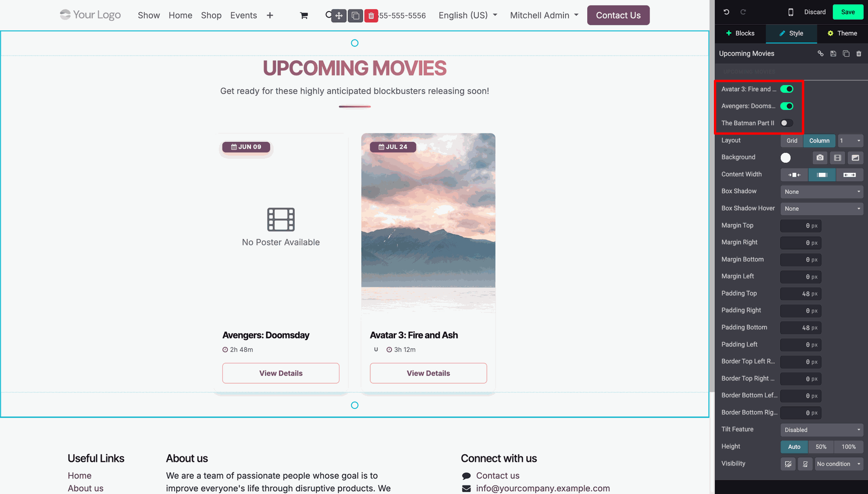Open the Box Shadow dropdown
Image resolution: width=868 pixels, height=494 pixels.
[822, 192]
